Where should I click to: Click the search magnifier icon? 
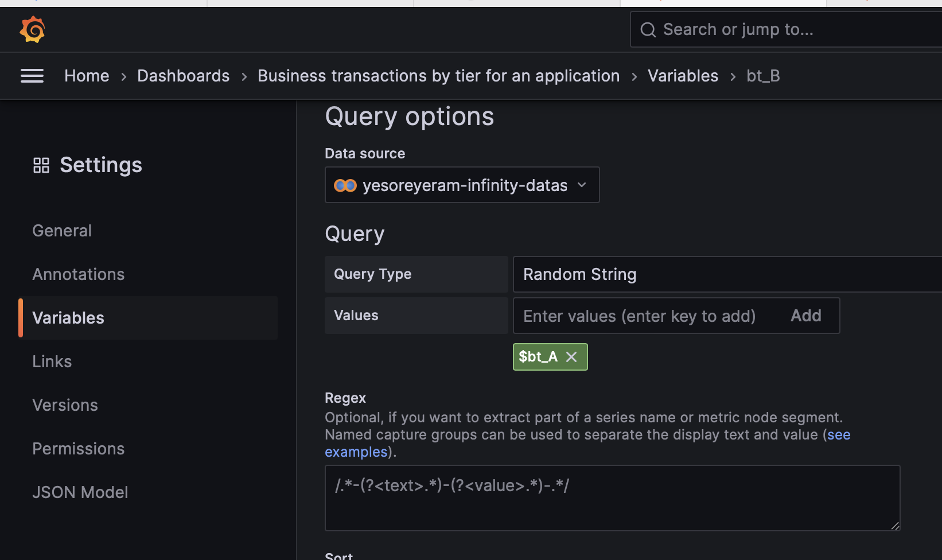coord(648,30)
